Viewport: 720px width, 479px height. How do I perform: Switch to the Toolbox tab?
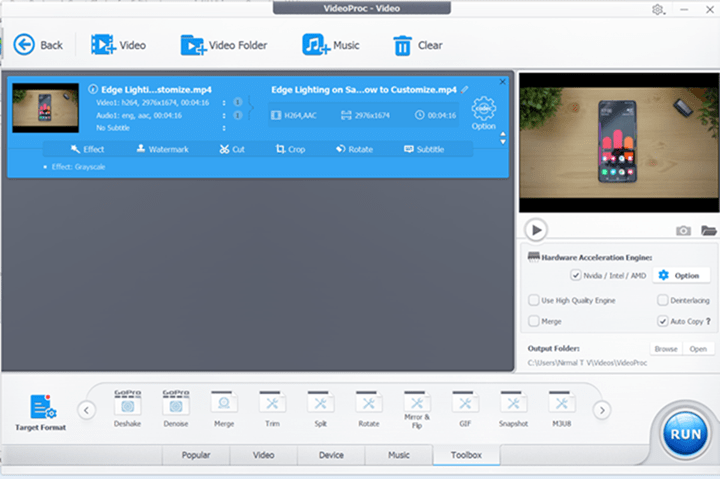click(466, 455)
